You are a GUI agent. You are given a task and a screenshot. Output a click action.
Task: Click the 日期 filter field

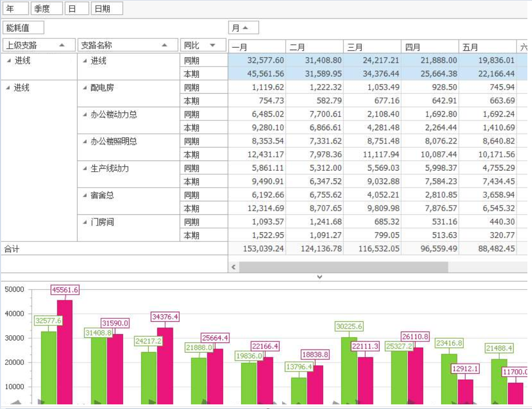tap(107, 8)
